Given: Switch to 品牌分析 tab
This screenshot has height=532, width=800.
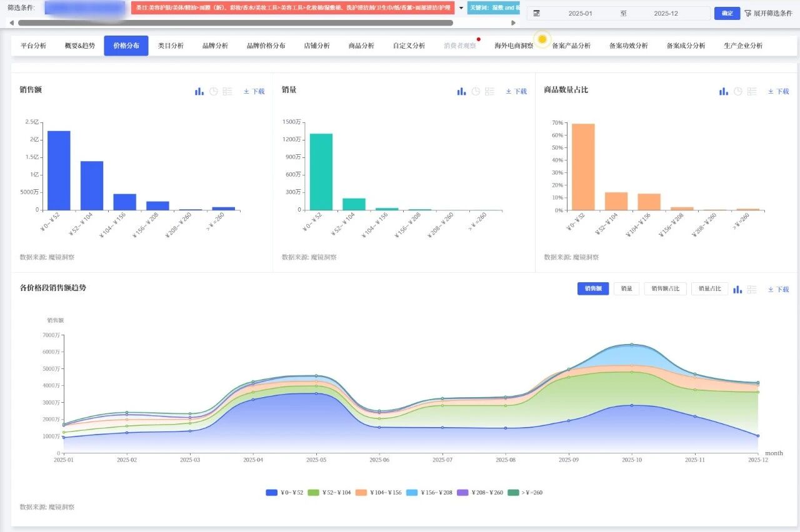Looking at the screenshot, I should tap(215, 46).
